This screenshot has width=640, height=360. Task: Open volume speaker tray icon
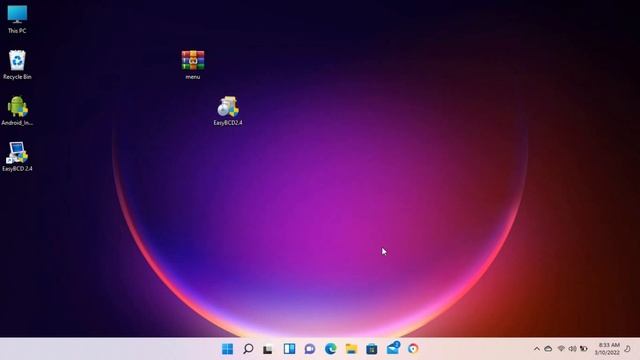click(573, 349)
